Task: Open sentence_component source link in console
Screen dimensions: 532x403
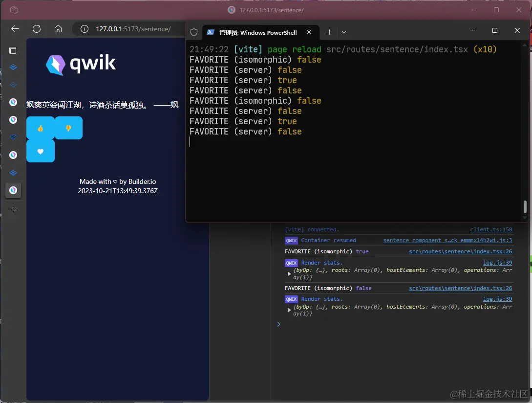Action: 447,240
